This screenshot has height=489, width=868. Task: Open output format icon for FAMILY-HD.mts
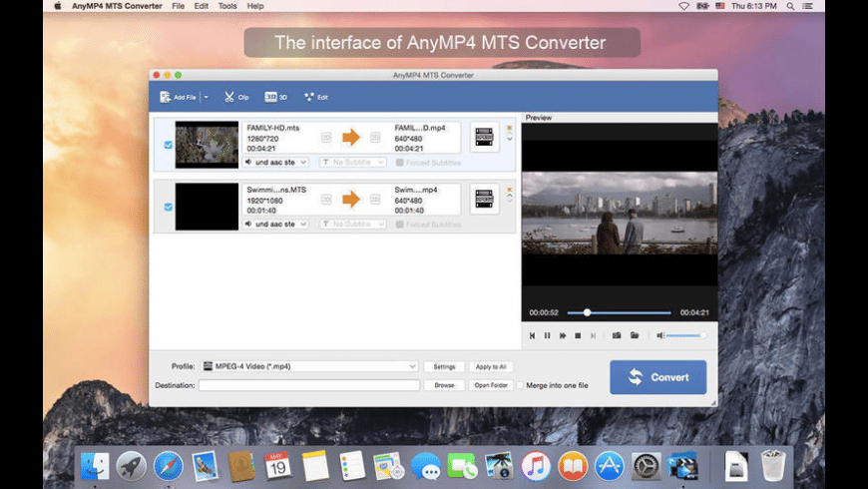coord(484,137)
